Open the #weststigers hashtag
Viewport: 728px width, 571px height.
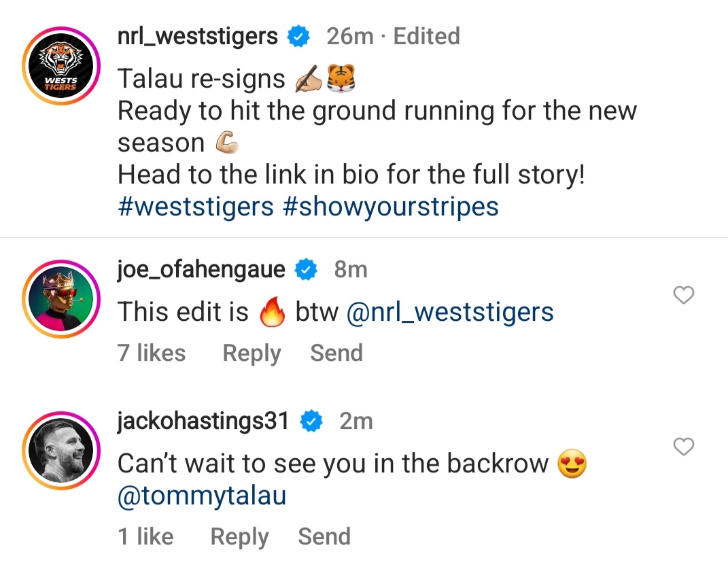194,206
